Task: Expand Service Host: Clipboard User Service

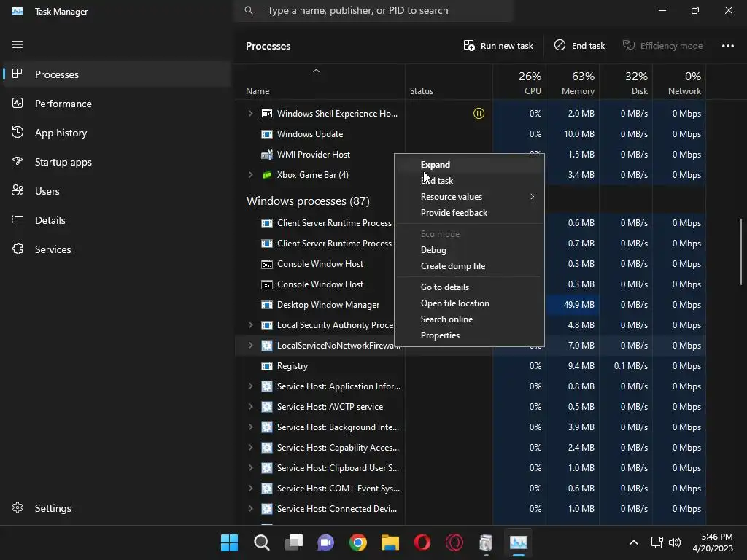Action: click(251, 467)
